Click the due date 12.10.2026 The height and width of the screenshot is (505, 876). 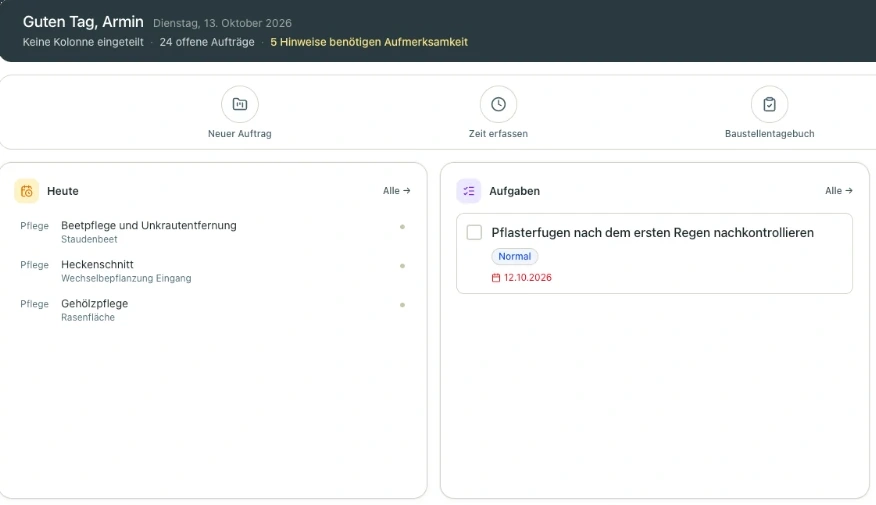click(x=527, y=278)
